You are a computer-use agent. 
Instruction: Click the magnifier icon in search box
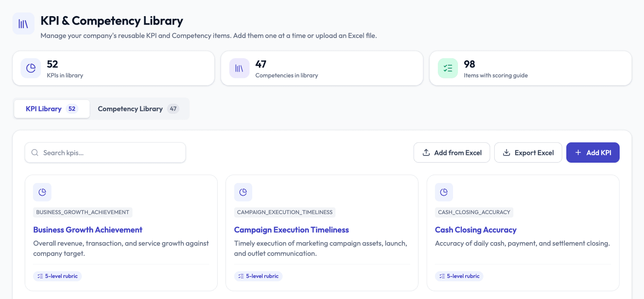(35, 153)
